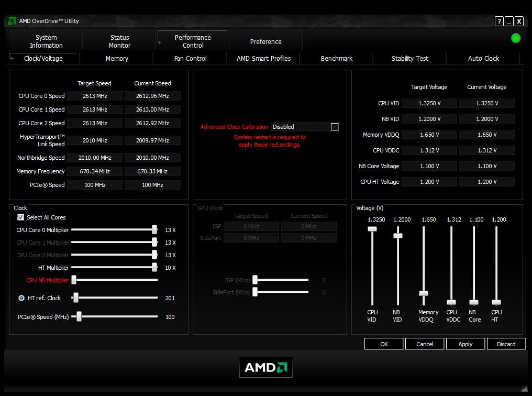Apply the current clock settings

(x=465, y=344)
